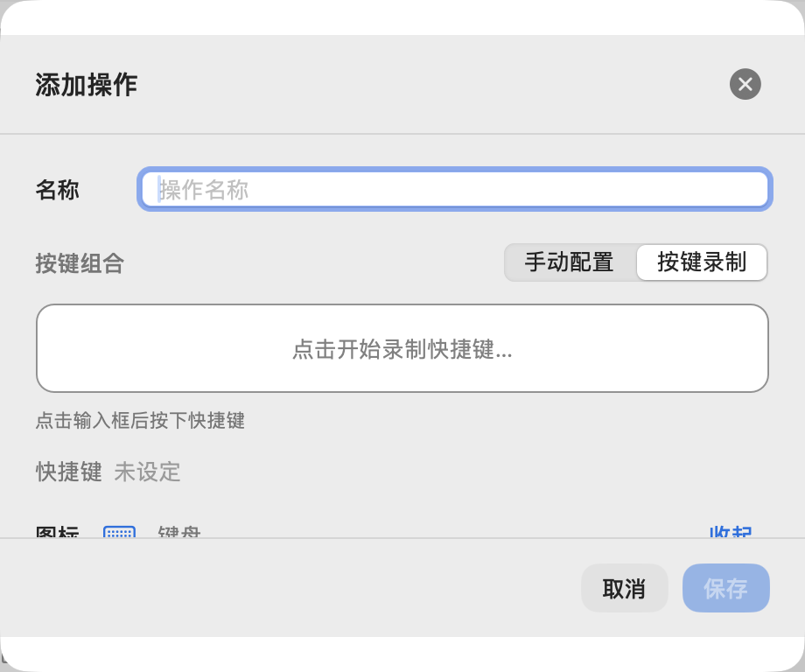This screenshot has width=805, height=672.
Task: Click the 按键组合 section label
Action: [x=80, y=263]
